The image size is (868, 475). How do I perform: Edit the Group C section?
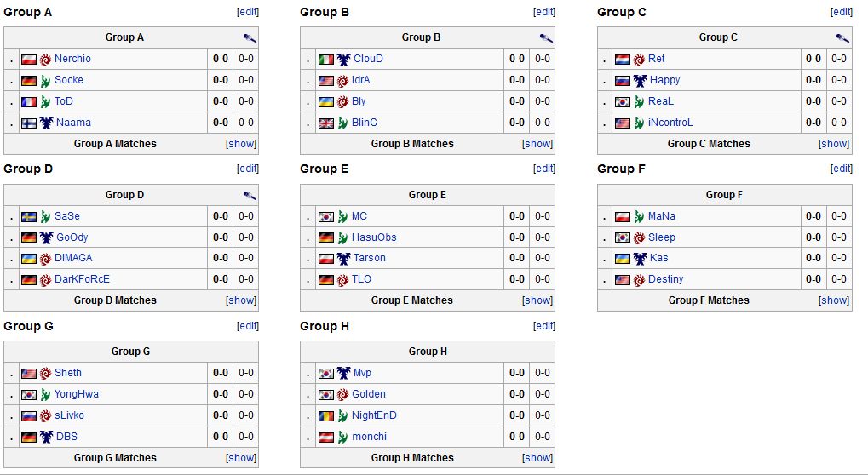pos(842,12)
